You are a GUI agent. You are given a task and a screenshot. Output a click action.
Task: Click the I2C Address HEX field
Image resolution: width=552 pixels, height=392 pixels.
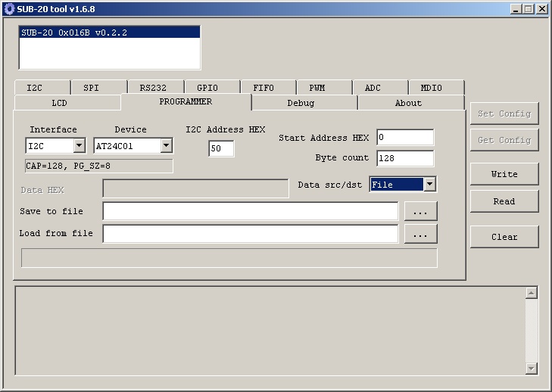click(x=221, y=149)
